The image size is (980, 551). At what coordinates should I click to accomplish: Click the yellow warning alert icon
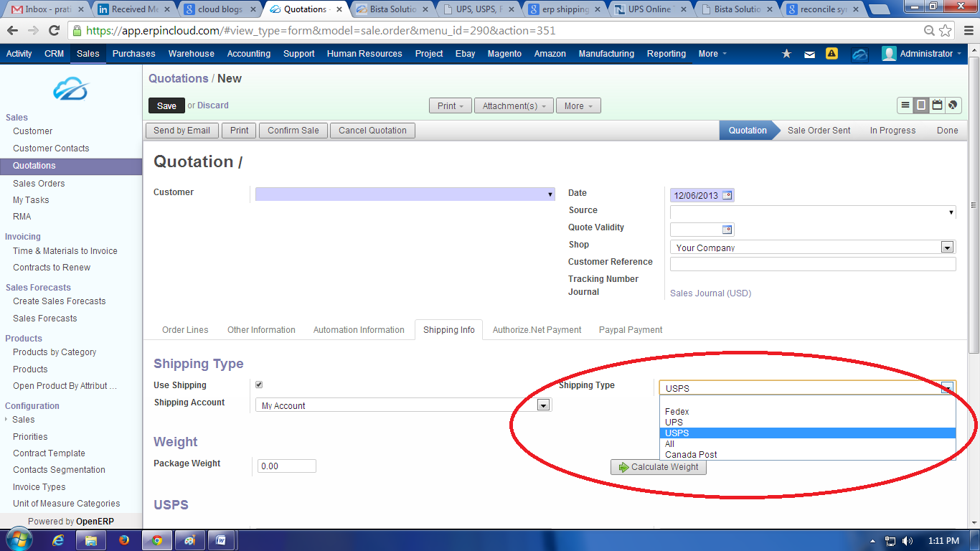click(x=832, y=53)
